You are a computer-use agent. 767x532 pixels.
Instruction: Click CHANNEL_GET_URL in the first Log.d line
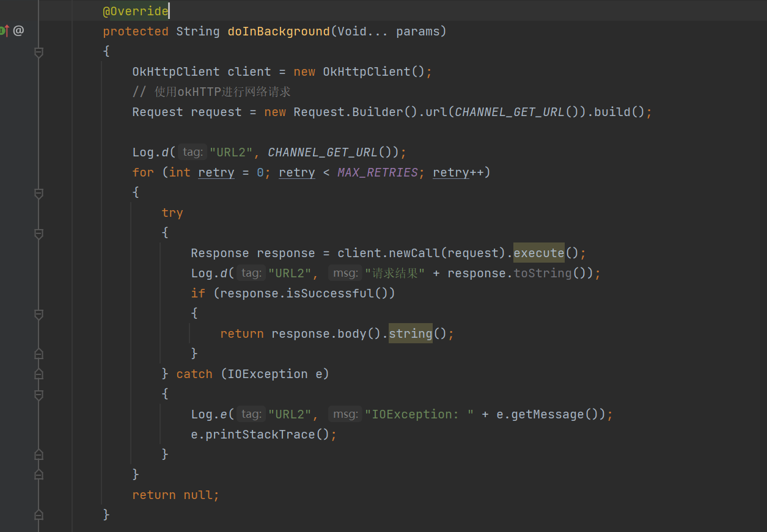[x=323, y=152]
